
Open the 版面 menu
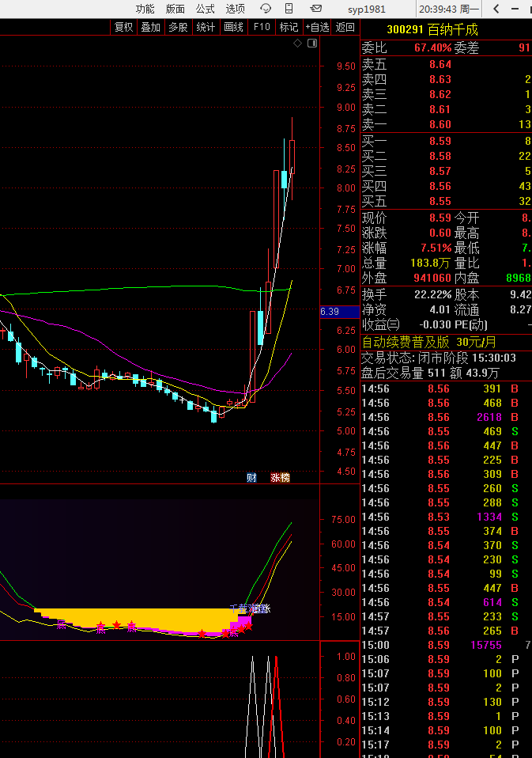[x=175, y=9]
